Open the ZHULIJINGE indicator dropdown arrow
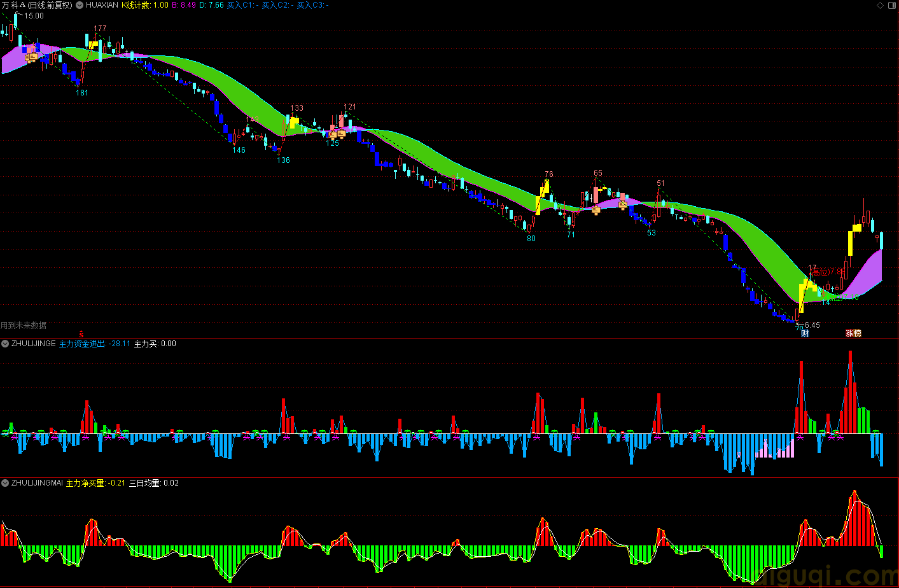Screen dimensions: 899x588 pyautogui.click(x=5, y=344)
